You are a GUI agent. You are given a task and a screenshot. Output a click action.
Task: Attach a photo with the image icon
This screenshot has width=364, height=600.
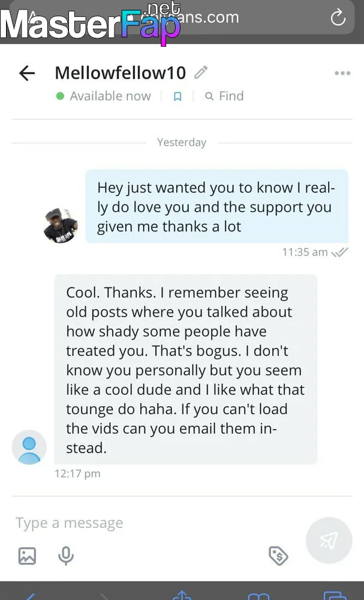27,556
